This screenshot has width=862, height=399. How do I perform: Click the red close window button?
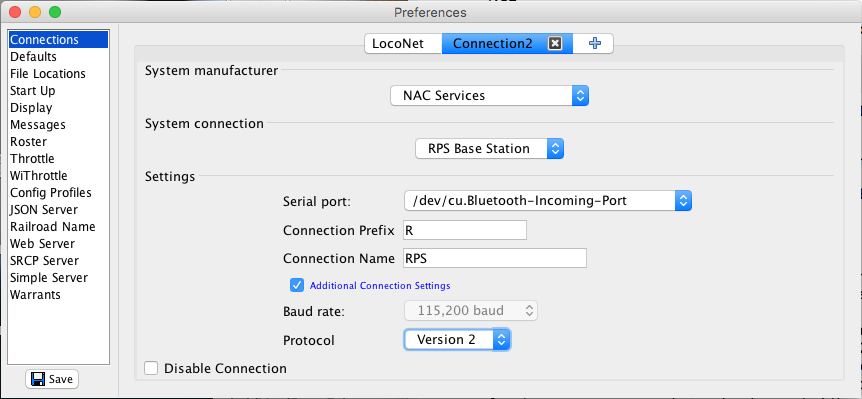click(x=15, y=12)
